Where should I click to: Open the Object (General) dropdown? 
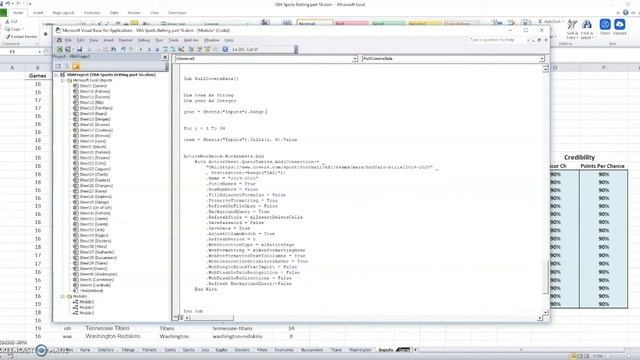coord(355,59)
